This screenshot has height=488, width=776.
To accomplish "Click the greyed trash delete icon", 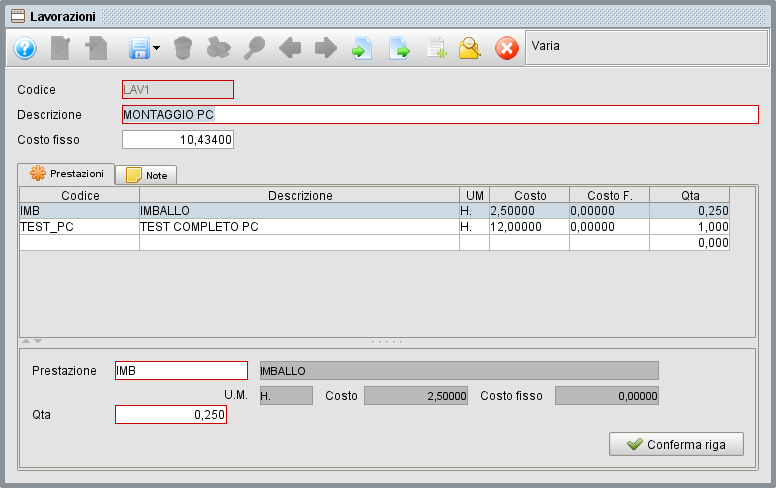I will click(x=182, y=48).
